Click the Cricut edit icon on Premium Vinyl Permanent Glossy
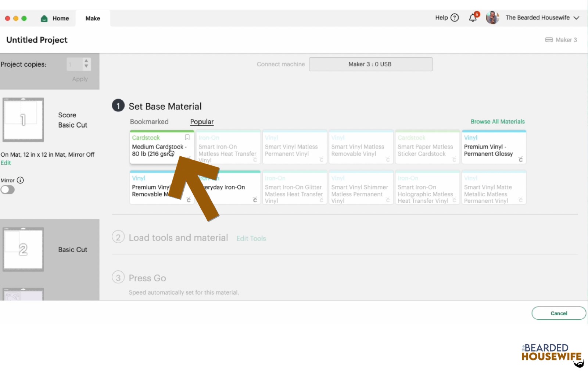The width and height of the screenshot is (588, 374). pos(521,159)
